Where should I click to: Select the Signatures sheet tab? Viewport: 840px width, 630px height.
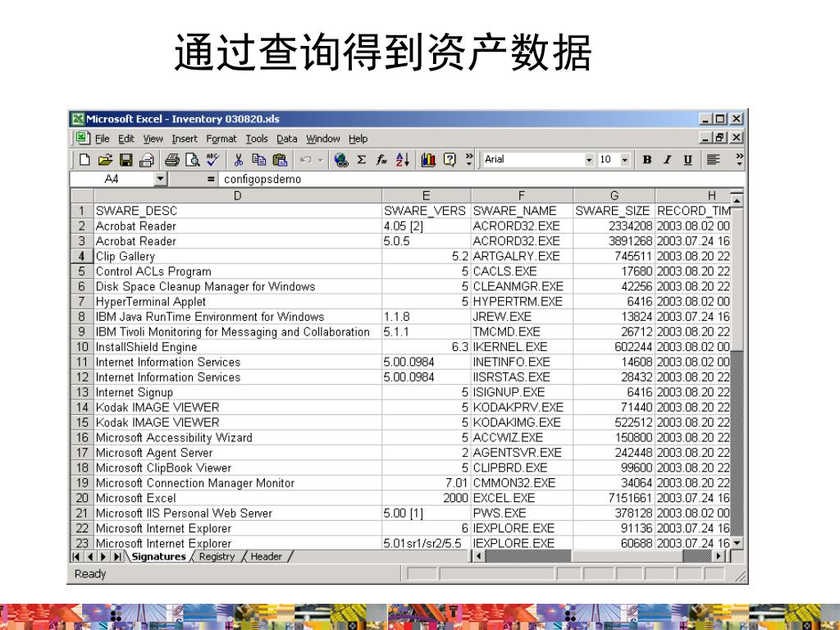coord(158,557)
